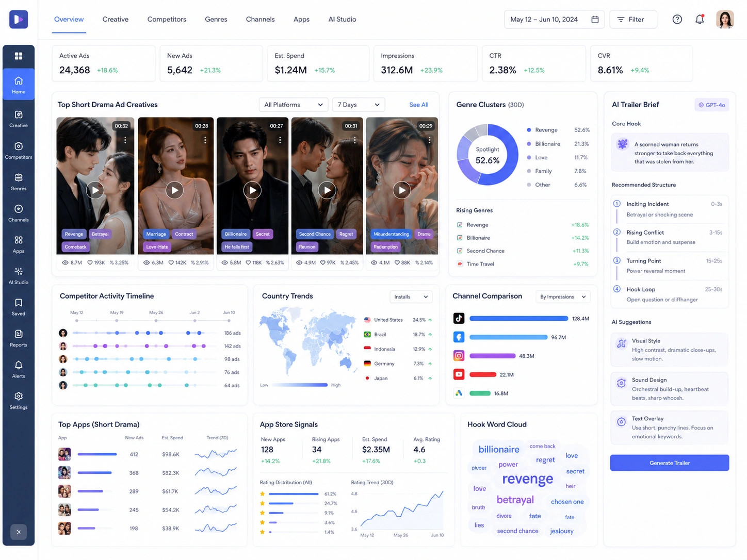Switch to the Channels tab
The image size is (747, 560).
tap(260, 19)
